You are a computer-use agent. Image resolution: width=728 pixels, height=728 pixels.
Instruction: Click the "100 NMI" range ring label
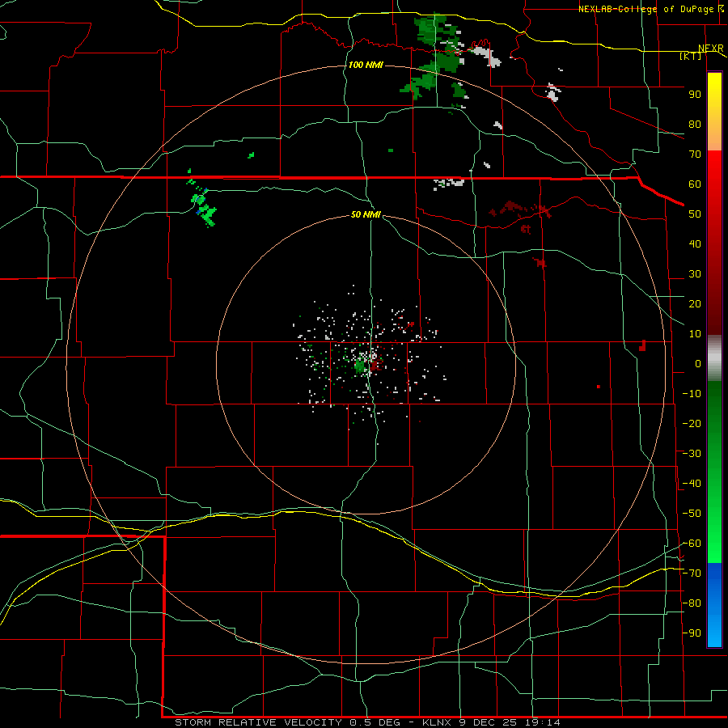point(366,65)
